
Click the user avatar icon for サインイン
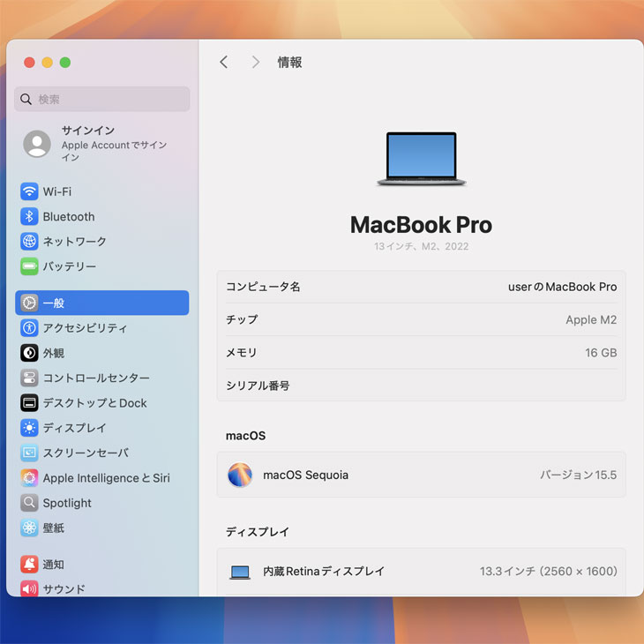[x=37, y=144]
